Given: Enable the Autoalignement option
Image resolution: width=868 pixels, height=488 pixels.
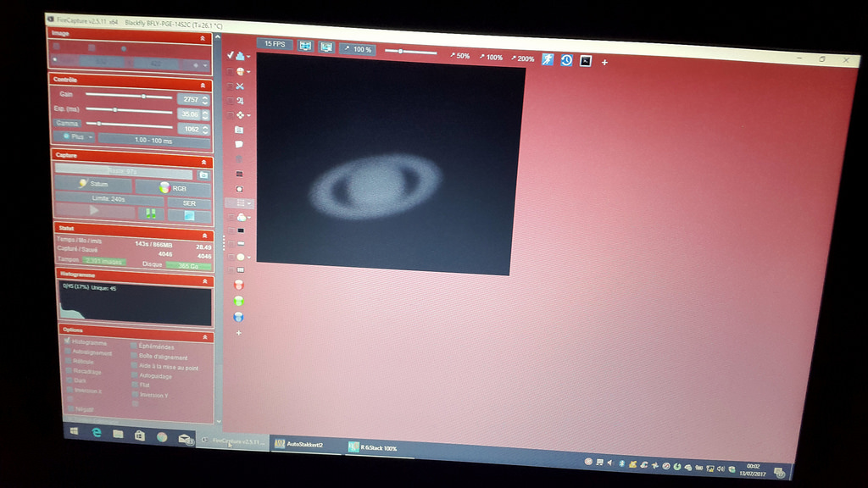Looking at the screenshot, I should click(68, 352).
